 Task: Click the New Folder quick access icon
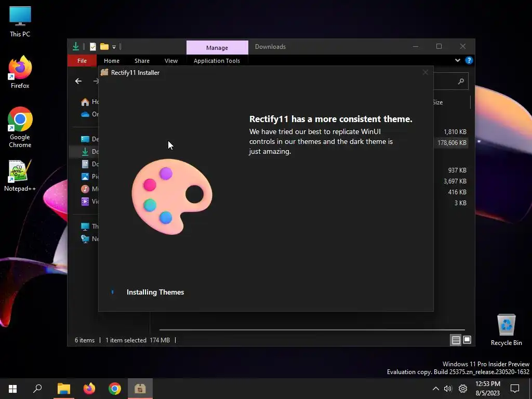[104, 46]
